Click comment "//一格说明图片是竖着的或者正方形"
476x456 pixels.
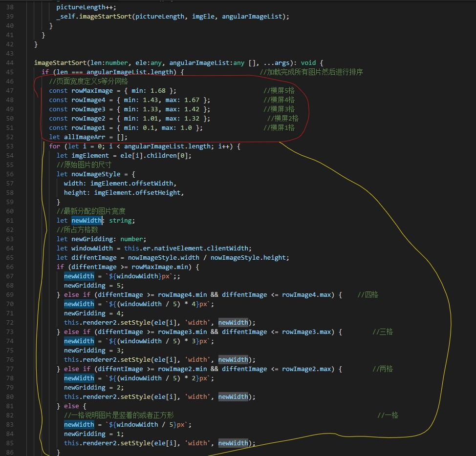(x=119, y=415)
